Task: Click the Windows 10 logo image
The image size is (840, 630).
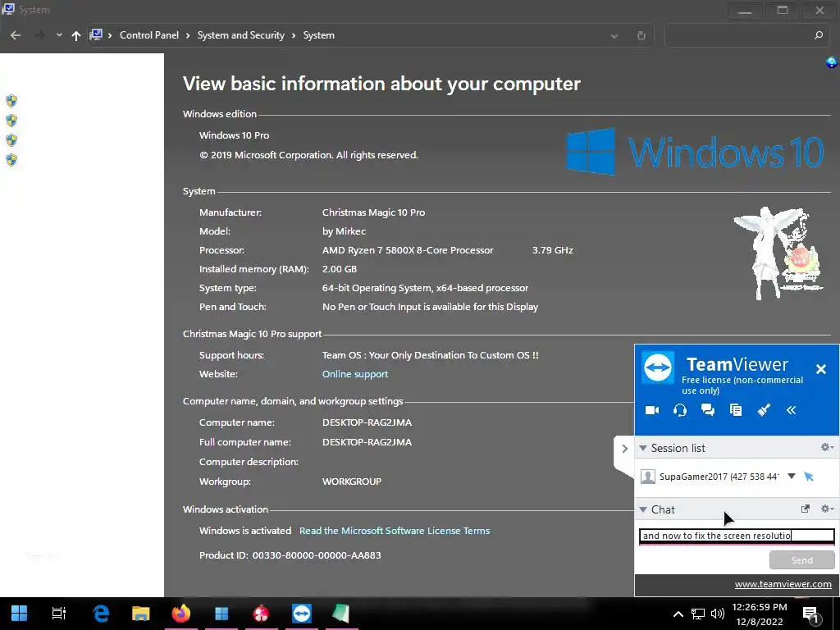Action: 695,152
